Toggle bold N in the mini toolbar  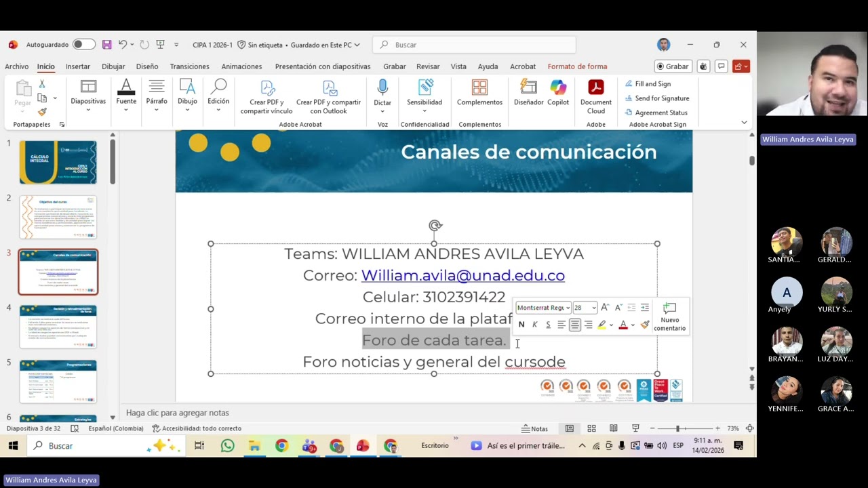click(521, 325)
